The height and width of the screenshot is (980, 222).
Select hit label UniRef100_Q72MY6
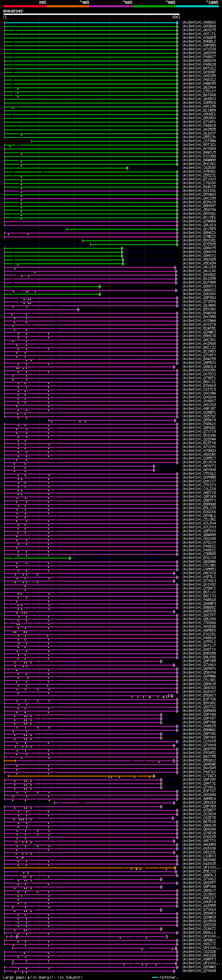[x=199, y=302]
